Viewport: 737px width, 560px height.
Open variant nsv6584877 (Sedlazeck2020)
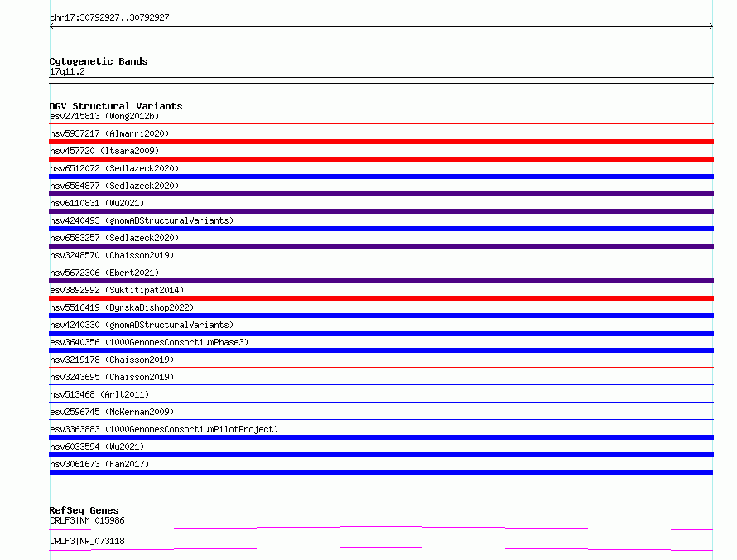pos(114,186)
